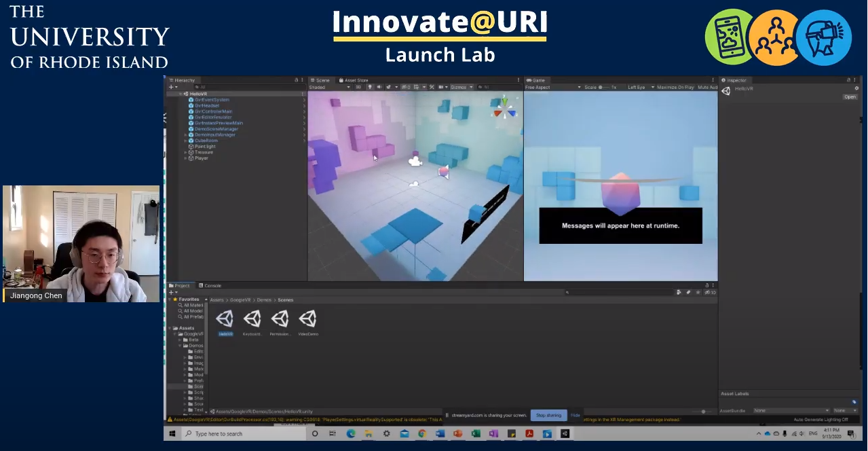Click the Project favorites star icon
The image size is (868, 451).
click(698, 292)
